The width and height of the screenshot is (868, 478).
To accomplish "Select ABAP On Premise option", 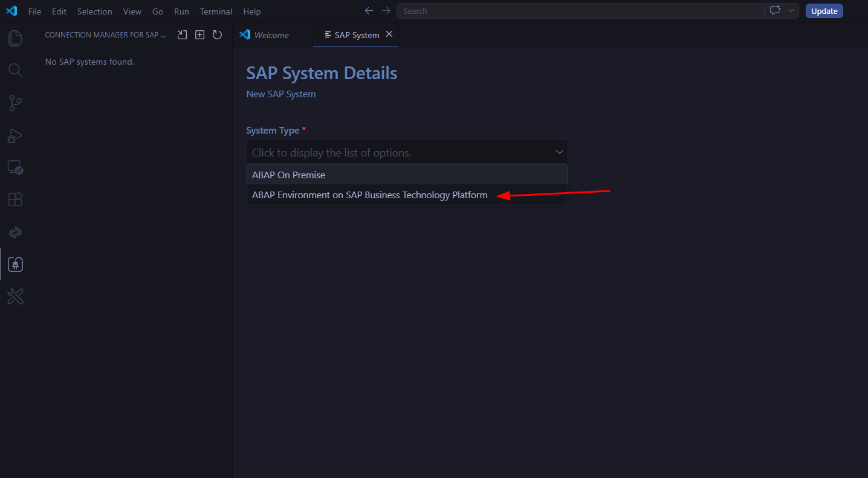I will coord(407,175).
